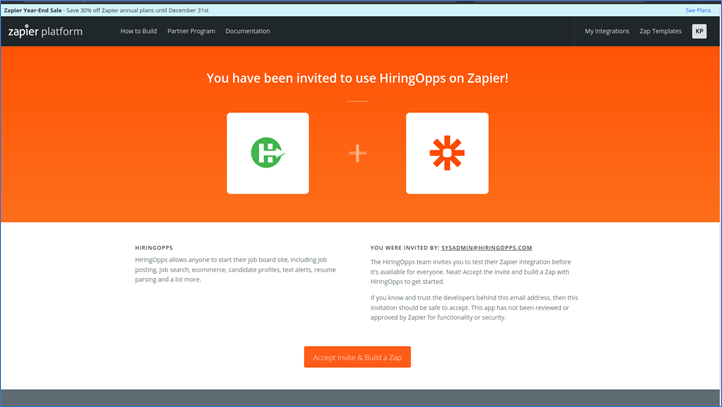The height and width of the screenshot is (407, 722).
Task: Click the paragraph about testing Zapier integration
Action: tap(471, 272)
